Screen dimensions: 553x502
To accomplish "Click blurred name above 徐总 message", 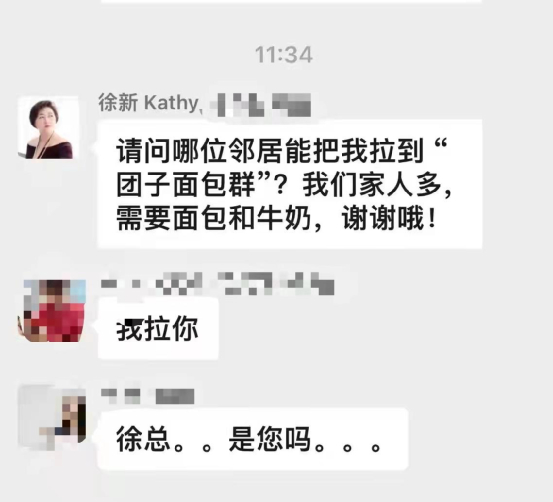I will [x=147, y=396].
